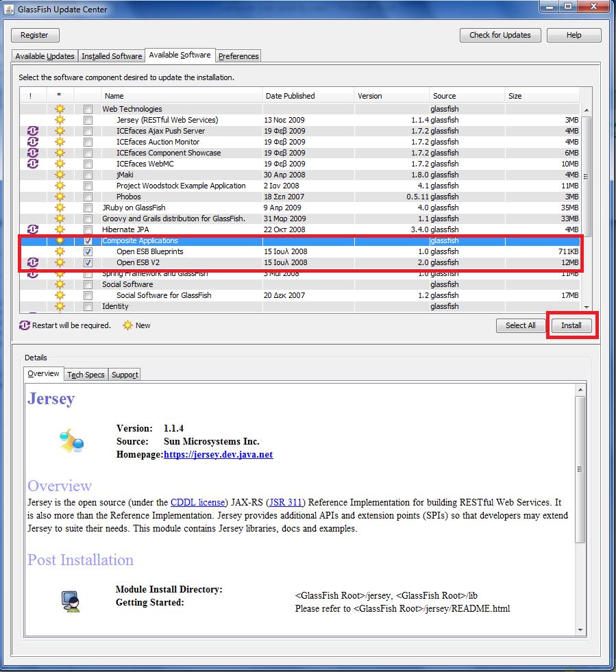The width and height of the screenshot is (616, 672).
Task: Click the software list scroll-down arrow
Action: (x=586, y=308)
